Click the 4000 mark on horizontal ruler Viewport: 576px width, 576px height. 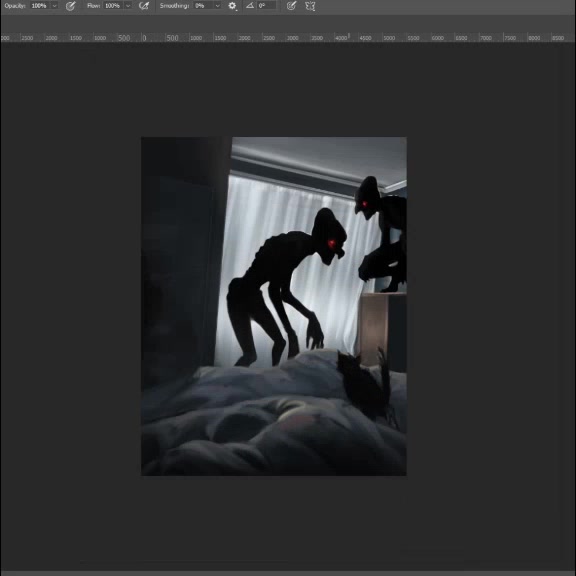pos(341,38)
